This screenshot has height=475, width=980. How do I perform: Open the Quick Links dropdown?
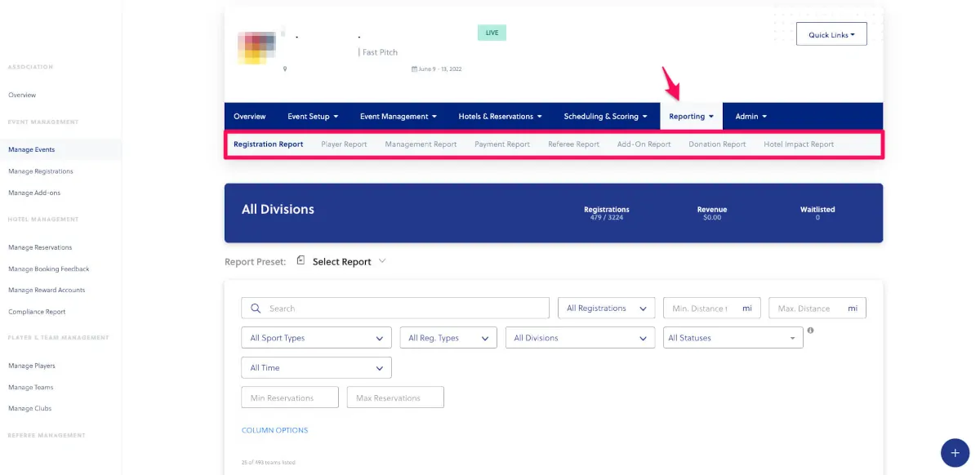(x=831, y=34)
